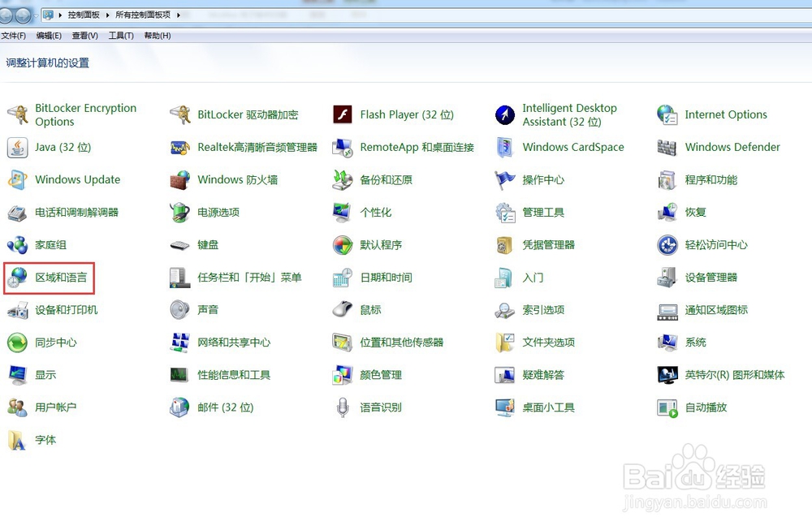Click the 声音 speaker icon
The image size is (812, 530).
180,310
